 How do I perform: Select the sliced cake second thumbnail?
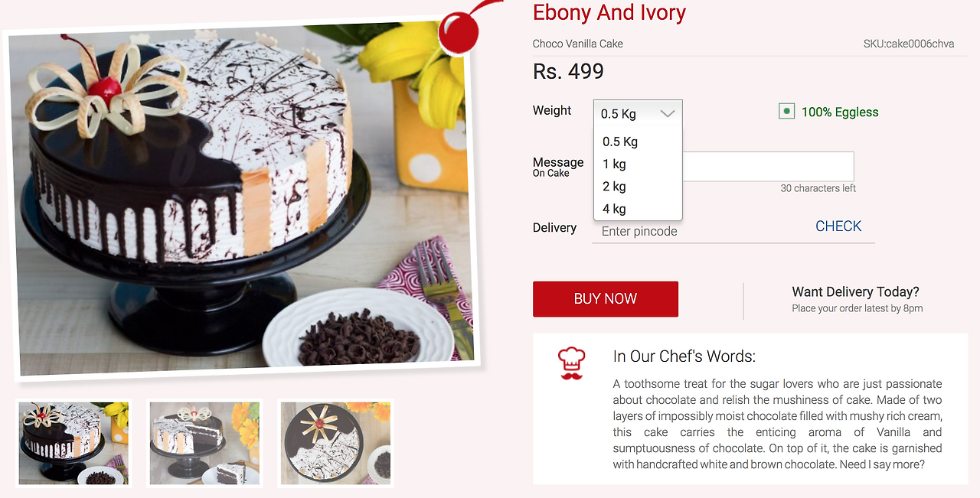pos(204,444)
